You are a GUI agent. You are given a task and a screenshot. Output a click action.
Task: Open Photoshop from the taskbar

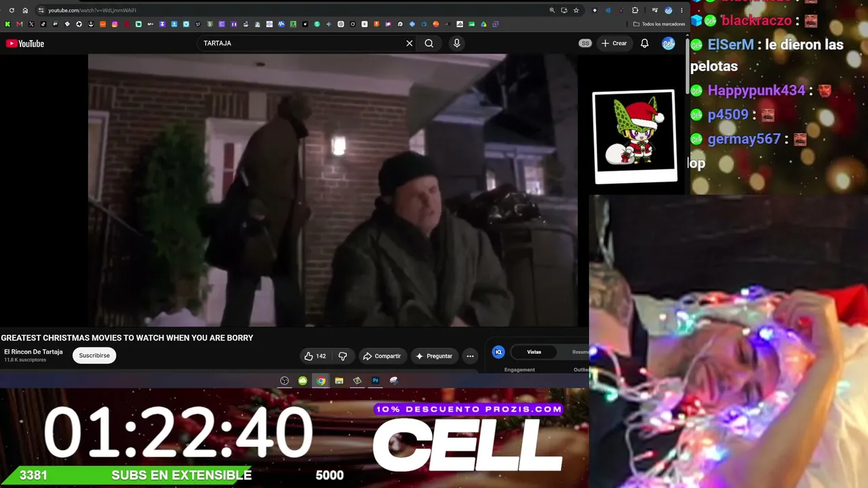point(376,381)
